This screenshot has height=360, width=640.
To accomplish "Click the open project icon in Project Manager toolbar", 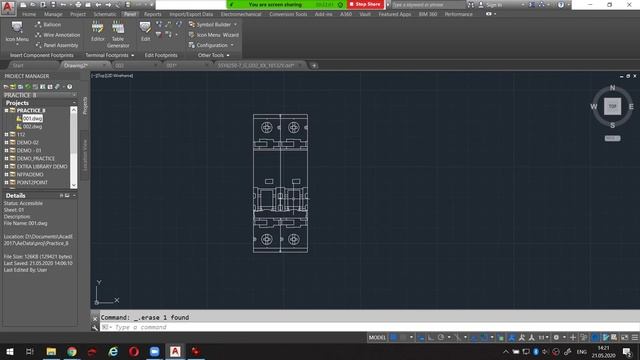I will tap(6, 87).
